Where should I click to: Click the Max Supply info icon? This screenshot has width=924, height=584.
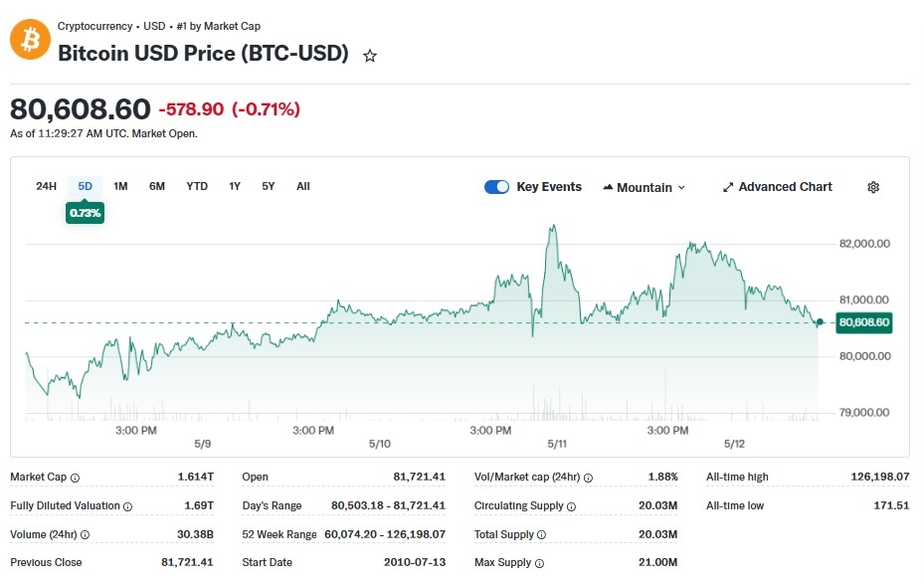click(x=539, y=563)
